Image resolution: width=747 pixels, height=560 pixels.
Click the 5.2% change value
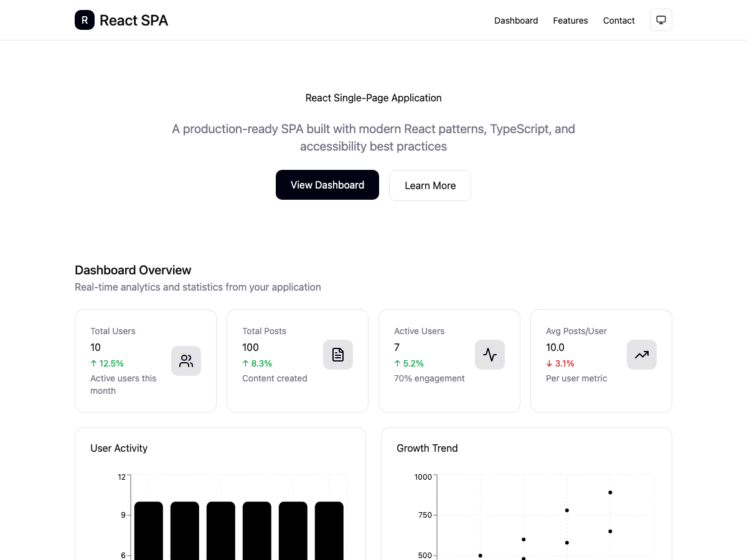tap(413, 363)
